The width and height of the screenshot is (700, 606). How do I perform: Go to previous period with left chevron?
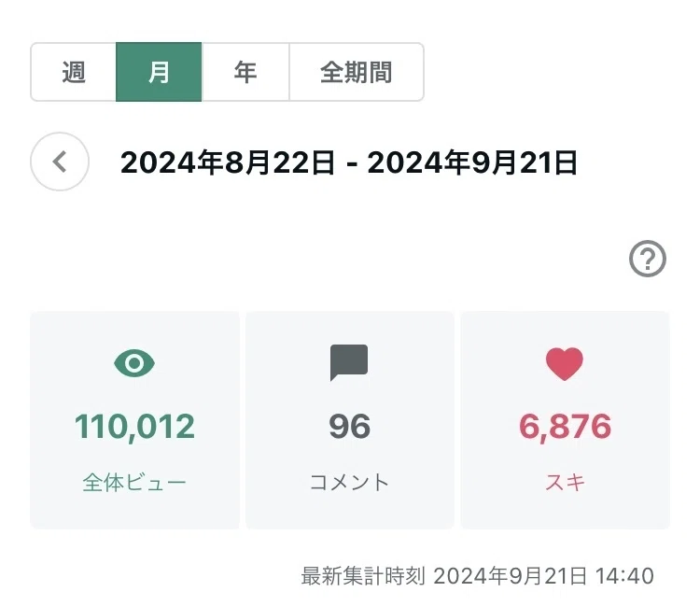(60, 162)
